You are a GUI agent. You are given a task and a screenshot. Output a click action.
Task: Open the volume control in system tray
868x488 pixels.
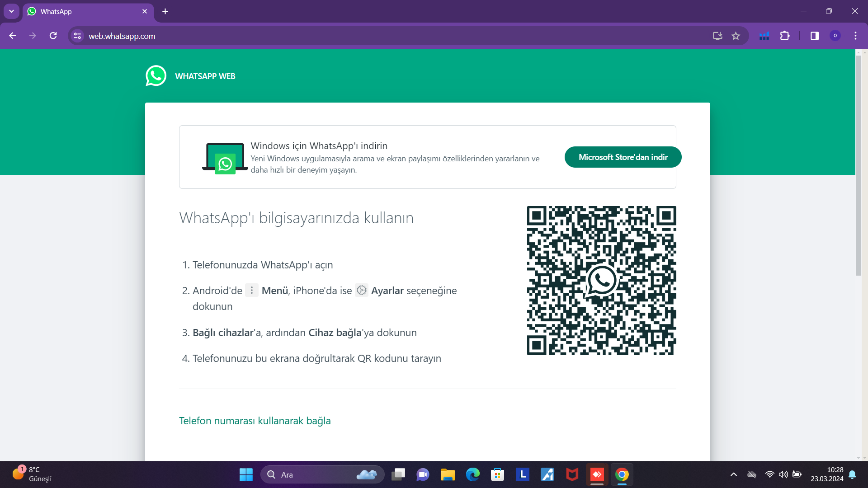[x=783, y=474]
